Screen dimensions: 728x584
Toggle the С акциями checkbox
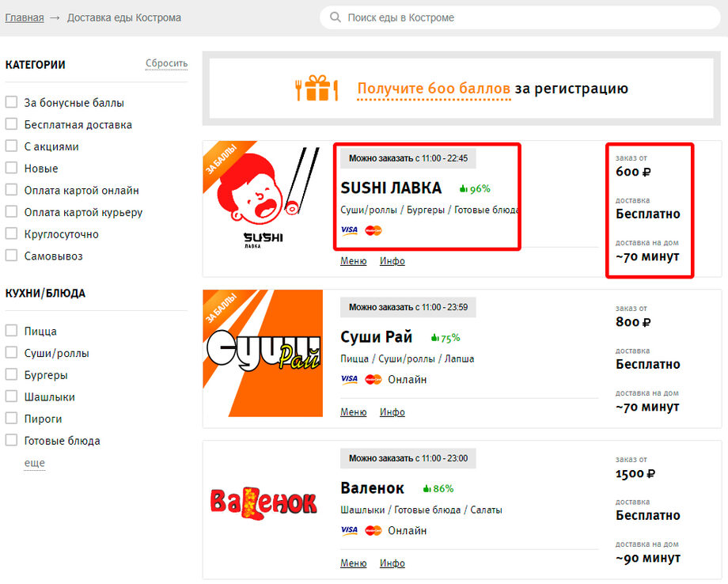click(x=11, y=146)
